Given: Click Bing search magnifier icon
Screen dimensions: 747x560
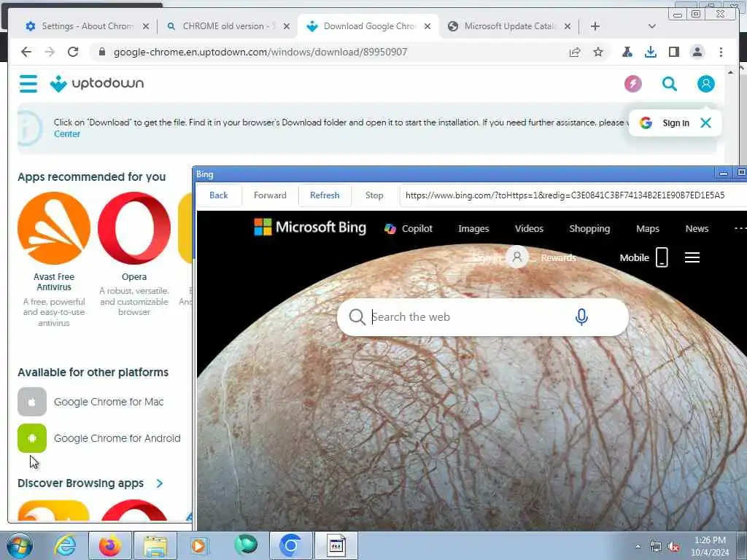Looking at the screenshot, I should 357,316.
